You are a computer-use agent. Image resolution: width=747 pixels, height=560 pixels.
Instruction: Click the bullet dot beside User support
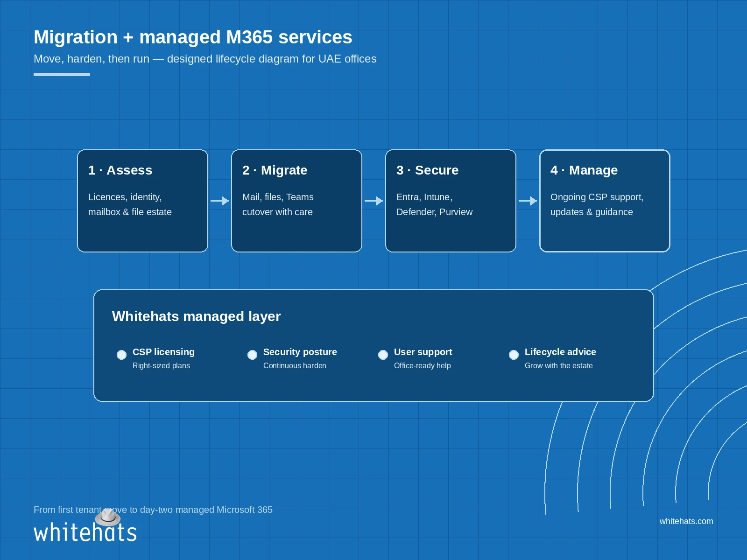(x=383, y=355)
